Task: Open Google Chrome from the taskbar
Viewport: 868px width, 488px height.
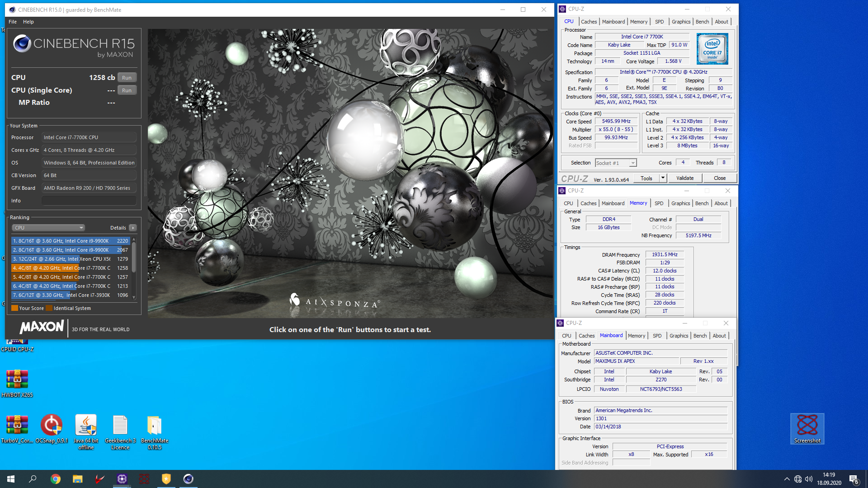Action: (56, 479)
